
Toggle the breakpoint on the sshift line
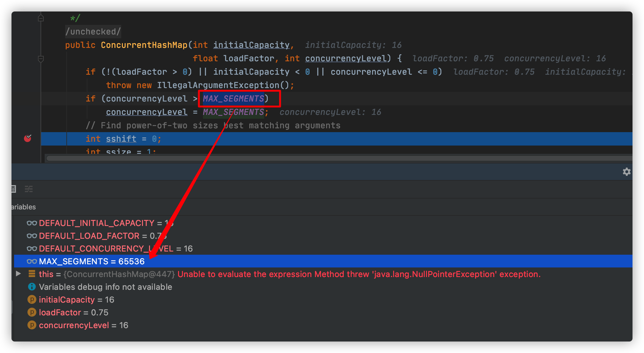(x=28, y=138)
